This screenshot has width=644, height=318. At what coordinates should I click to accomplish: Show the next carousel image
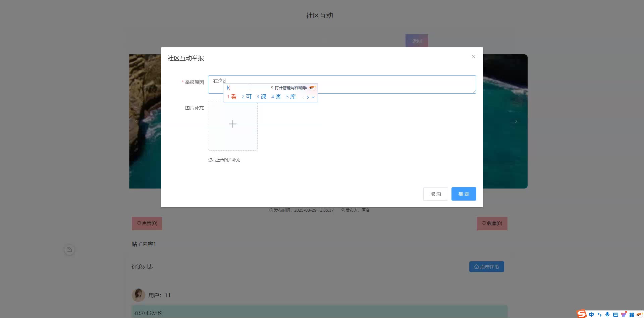[x=516, y=121]
